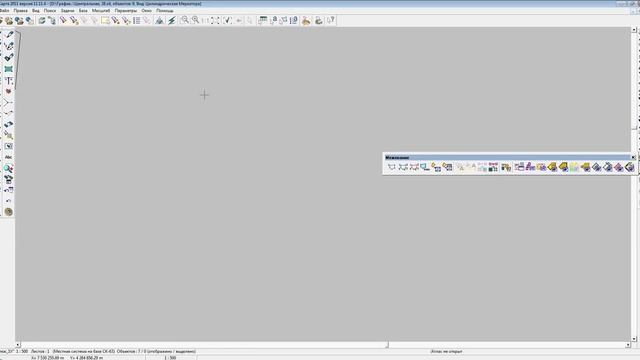Click the horizontal scrollbar left arrow
Image resolution: width=640 pixels, height=360 pixels.
point(18,345)
